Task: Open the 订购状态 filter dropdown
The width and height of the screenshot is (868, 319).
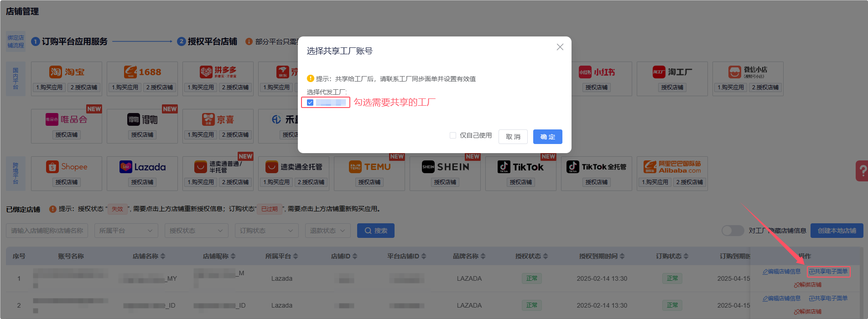Action: [x=267, y=231]
